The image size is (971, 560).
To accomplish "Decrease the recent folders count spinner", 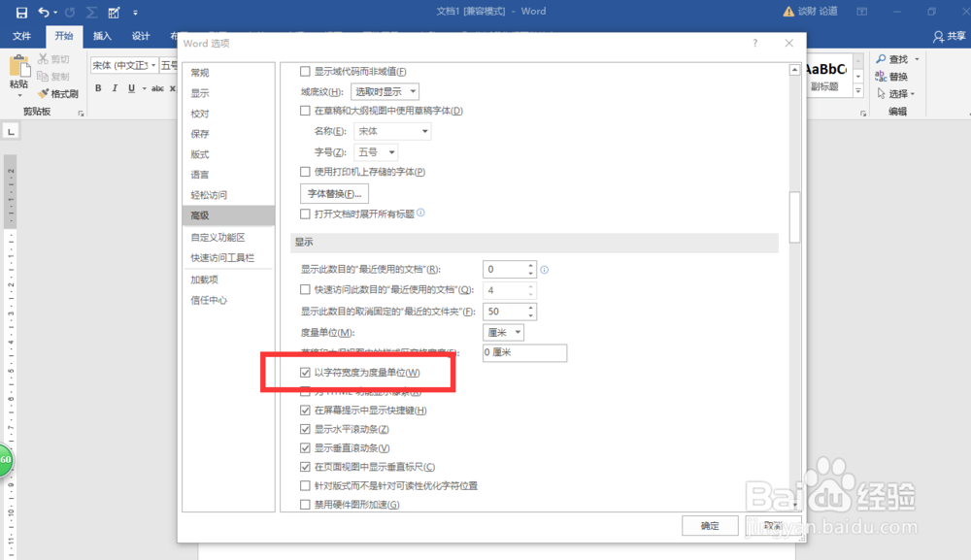I will tap(531, 315).
